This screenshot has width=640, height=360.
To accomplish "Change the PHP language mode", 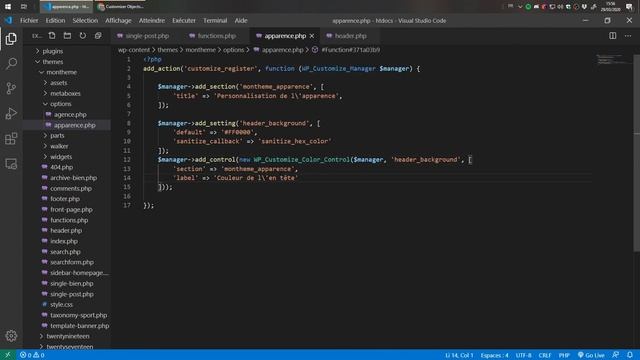I will 564,355.
